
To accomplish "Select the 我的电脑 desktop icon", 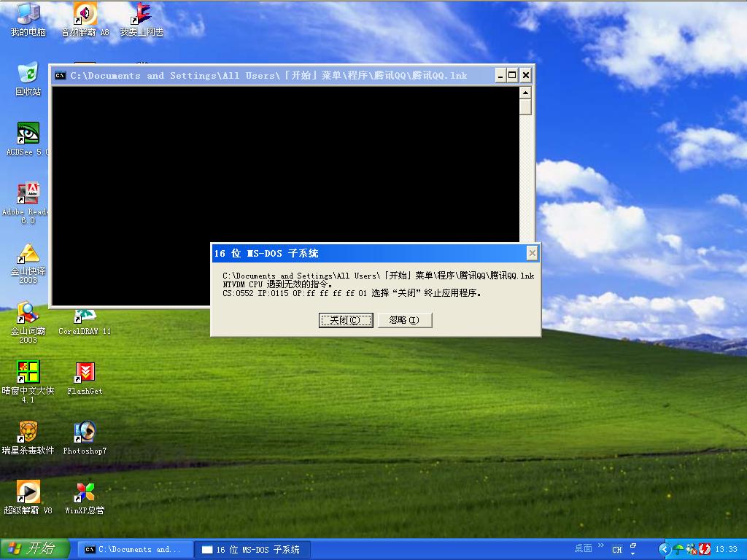I will (28, 20).
